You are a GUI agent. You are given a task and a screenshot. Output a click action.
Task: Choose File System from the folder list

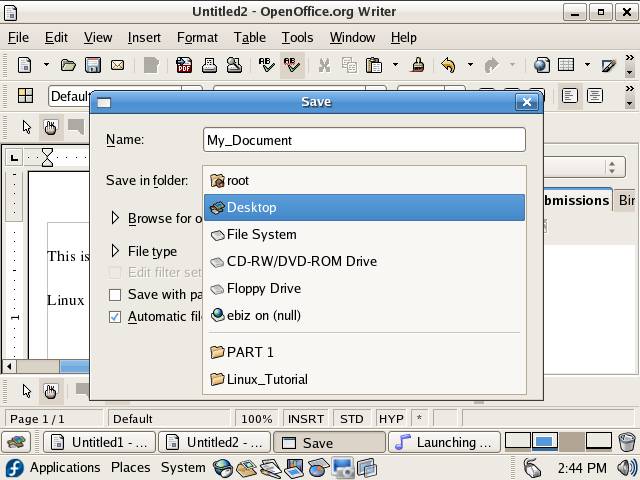click(x=261, y=234)
